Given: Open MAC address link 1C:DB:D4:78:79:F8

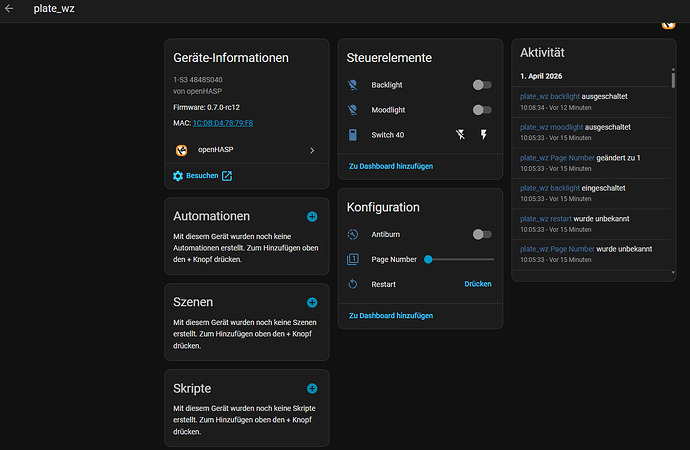Looking at the screenshot, I should [223, 123].
